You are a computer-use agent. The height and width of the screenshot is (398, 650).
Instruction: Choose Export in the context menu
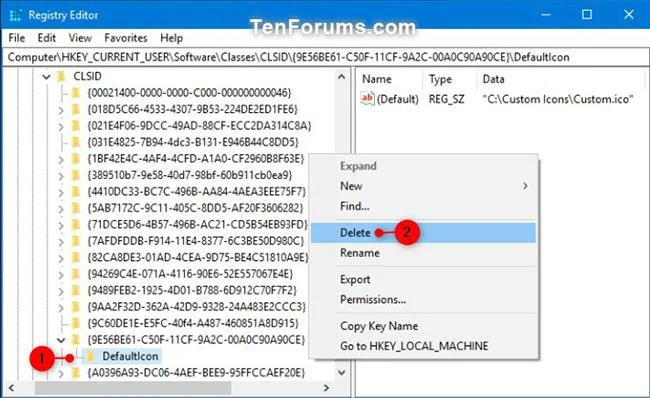[x=424, y=279]
